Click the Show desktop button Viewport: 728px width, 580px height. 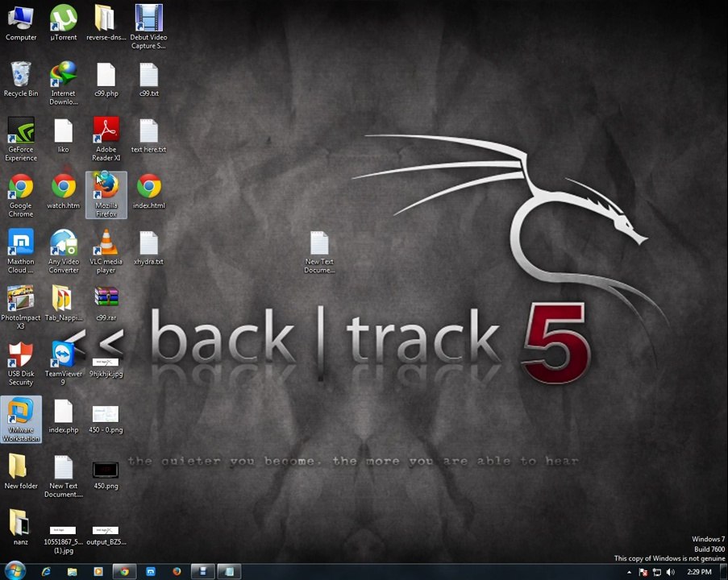(723, 572)
